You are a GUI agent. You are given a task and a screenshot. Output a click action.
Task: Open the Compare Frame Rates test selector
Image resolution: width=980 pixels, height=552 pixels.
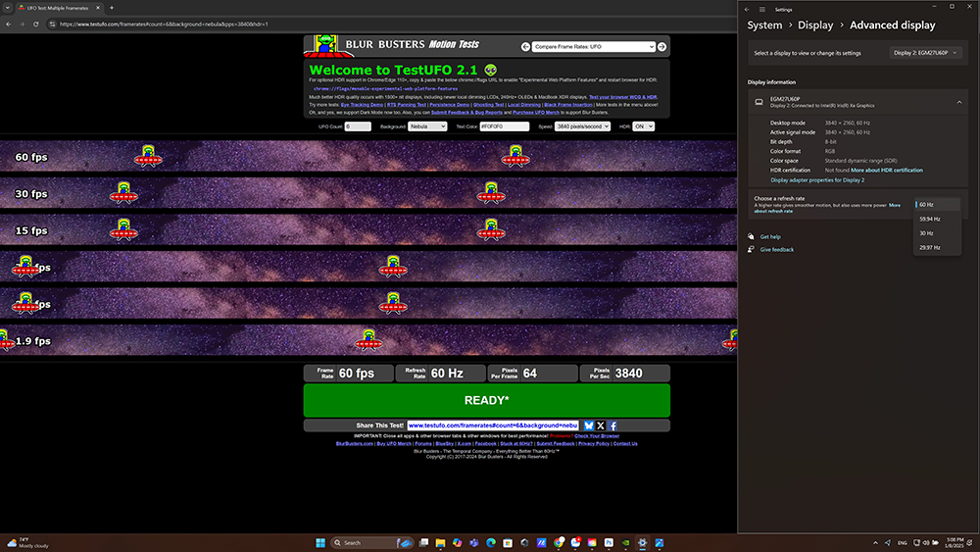(593, 46)
